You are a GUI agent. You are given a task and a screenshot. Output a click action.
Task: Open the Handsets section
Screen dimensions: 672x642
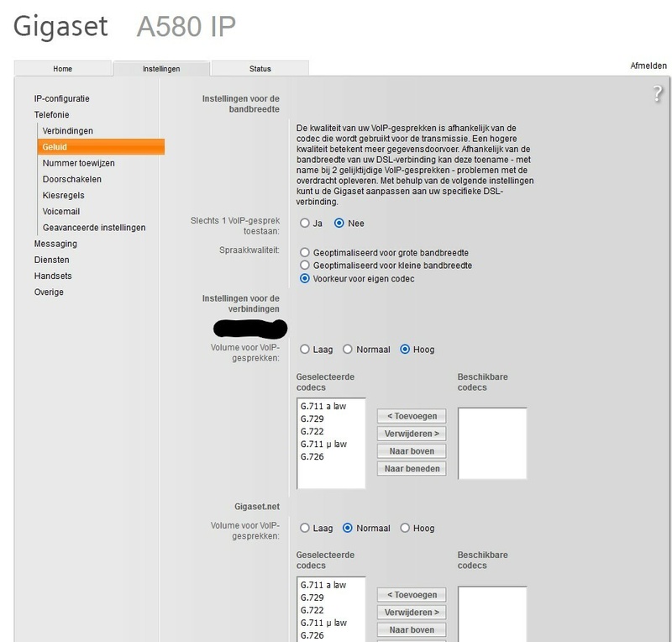[x=53, y=276]
